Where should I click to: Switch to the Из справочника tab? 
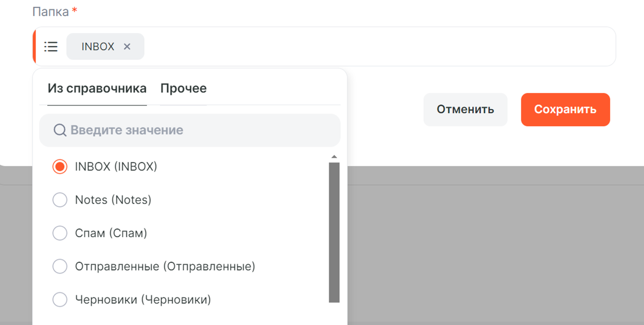pos(97,88)
